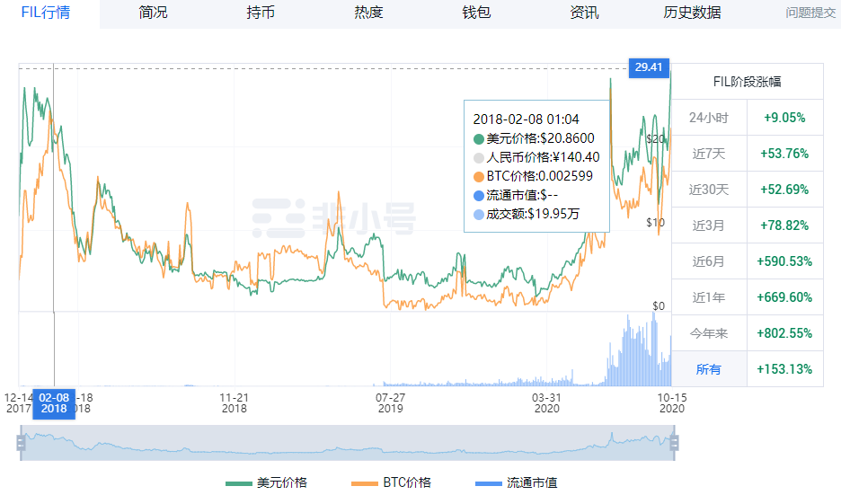Click the 02-08 2018 date marker

pos(54,403)
